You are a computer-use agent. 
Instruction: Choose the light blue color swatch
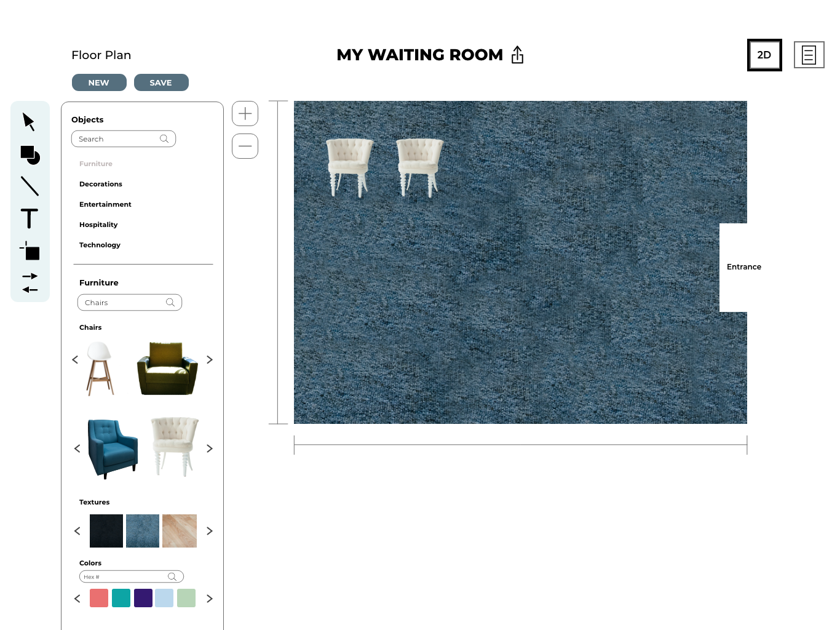(164, 598)
